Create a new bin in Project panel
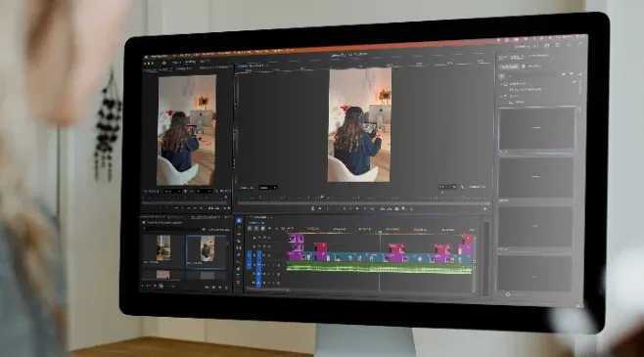The image size is (644, 357). point(213,288)
